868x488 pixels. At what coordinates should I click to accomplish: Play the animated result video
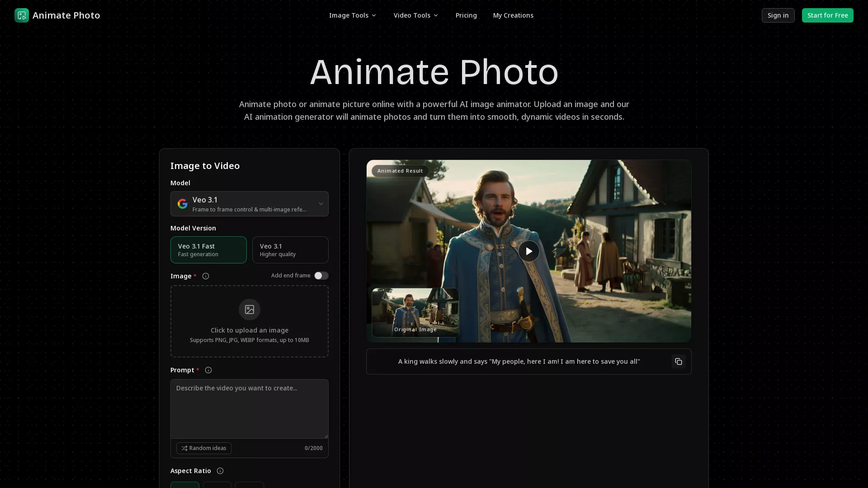(528, 251)
